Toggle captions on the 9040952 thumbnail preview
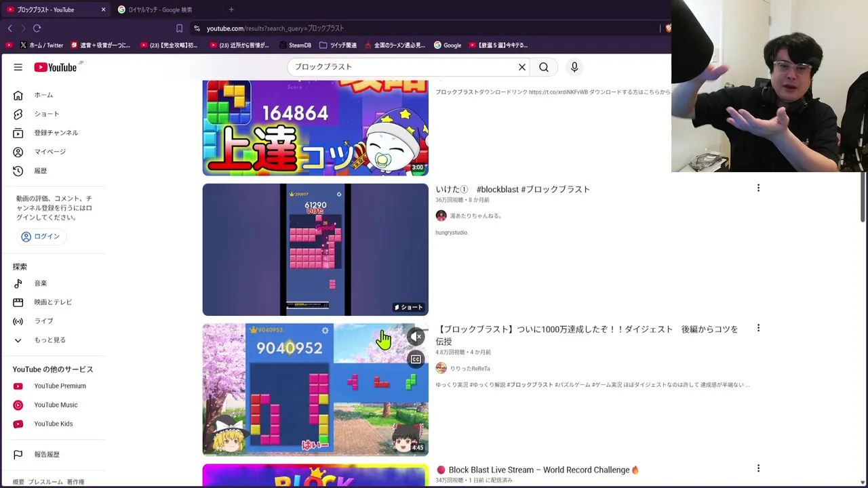The image size is (868, 488). pyautogui.click(x=416, y=360)
